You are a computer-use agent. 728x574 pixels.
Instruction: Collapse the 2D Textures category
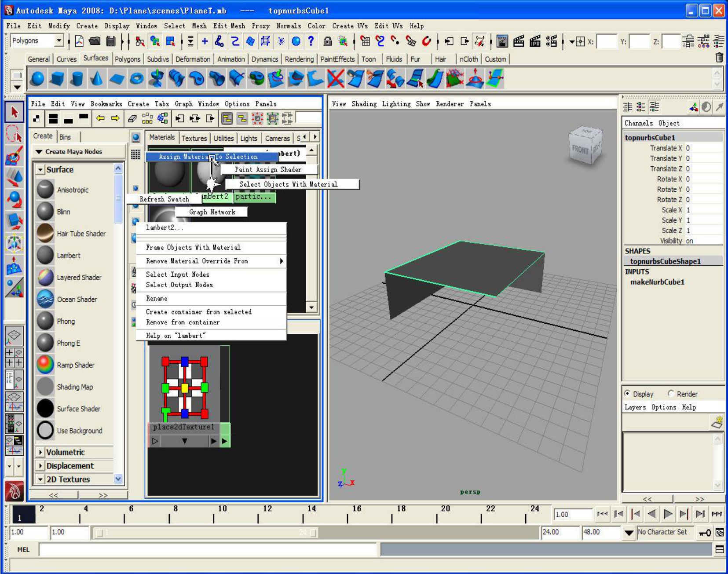click(x=40, y=479)
